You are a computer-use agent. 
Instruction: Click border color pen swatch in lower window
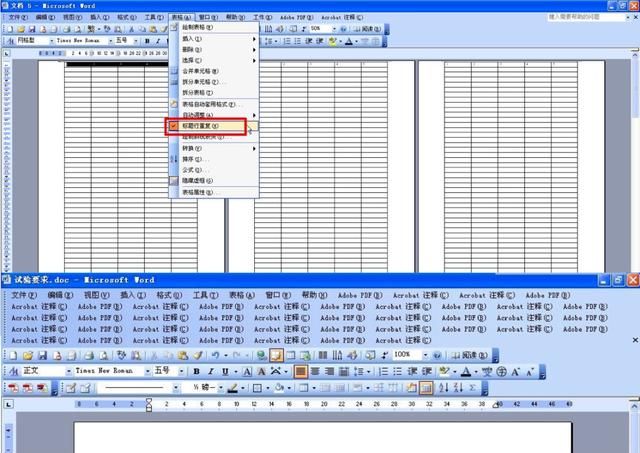[x=232, y=388]
